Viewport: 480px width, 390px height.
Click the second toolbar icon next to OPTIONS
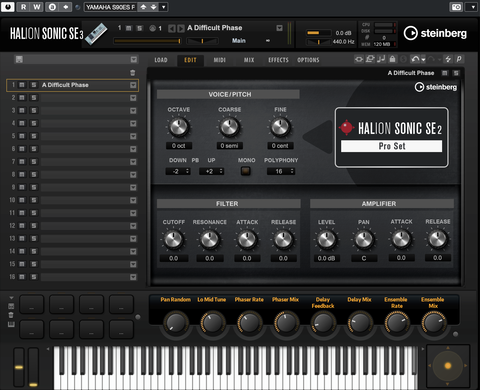370,59
